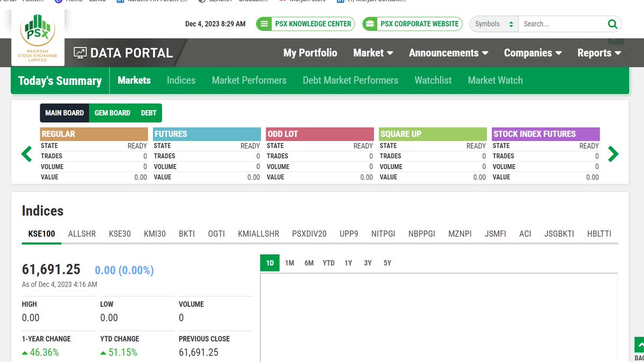This screenshot has height=362, width=644.
Task: Select ALLSHR index tab
Action: click(x=82, y=234)
